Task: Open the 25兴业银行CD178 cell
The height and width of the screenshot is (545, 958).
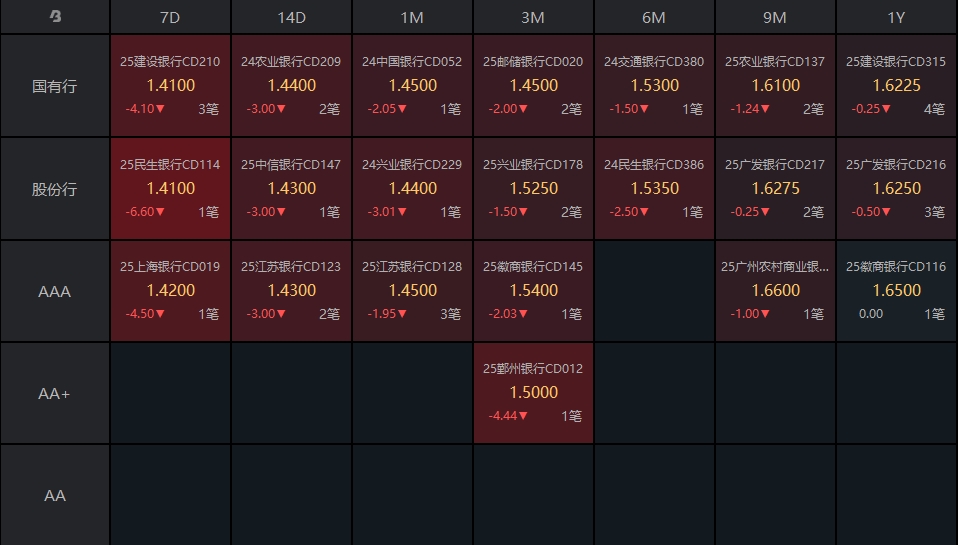Action: pyautogui.click(x=533, y=189)
